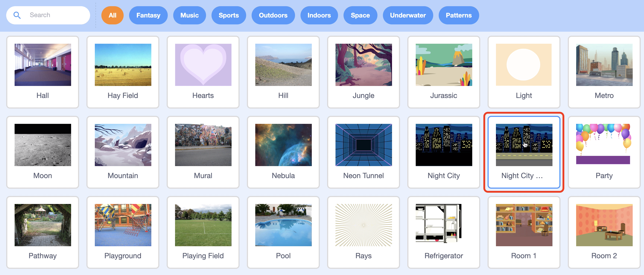Show the Patterns backdrops

pos(459,15)
